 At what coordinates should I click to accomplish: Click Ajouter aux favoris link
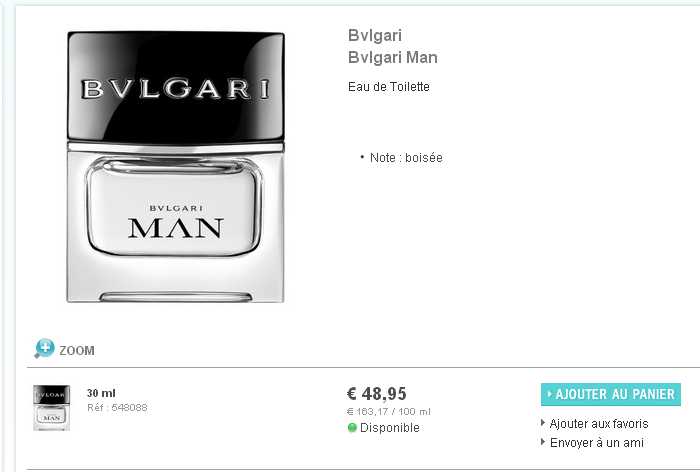coord(599,423)
